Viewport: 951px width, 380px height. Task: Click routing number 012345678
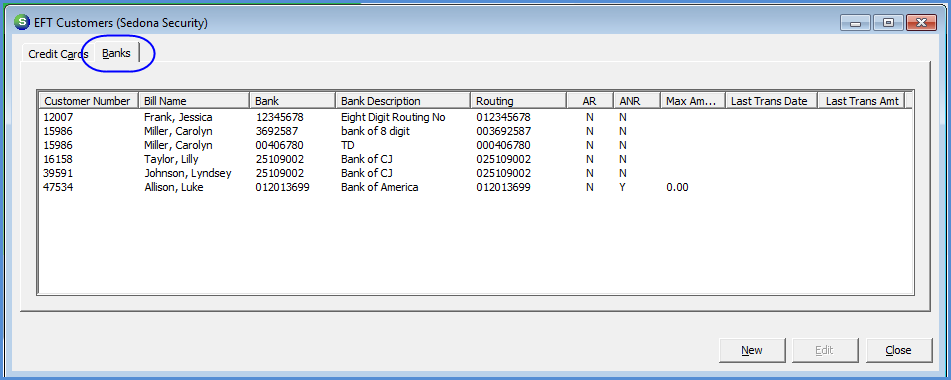click(x=503, y=117)
